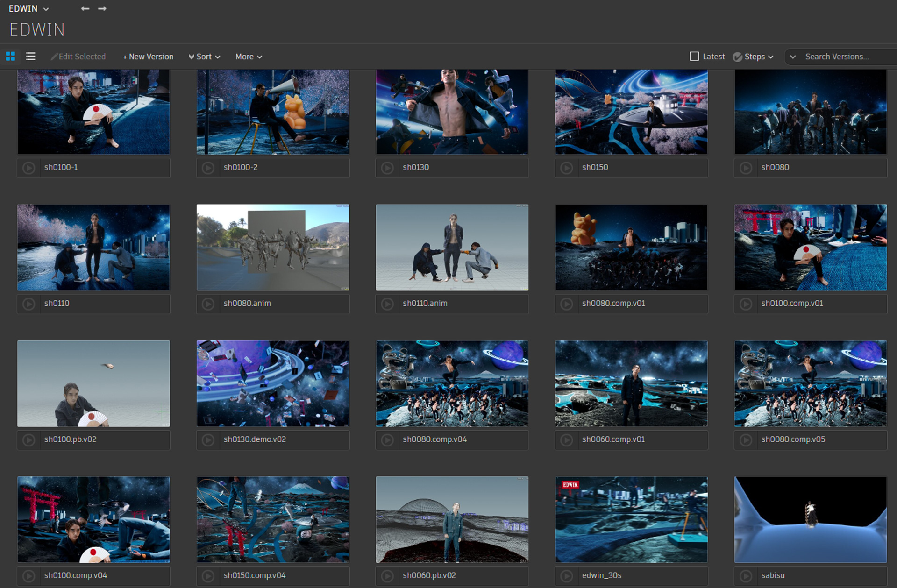This screenshot has width=897, height=588.
Task: Click play icon for edwin_30s
Action: pos(567,576)
